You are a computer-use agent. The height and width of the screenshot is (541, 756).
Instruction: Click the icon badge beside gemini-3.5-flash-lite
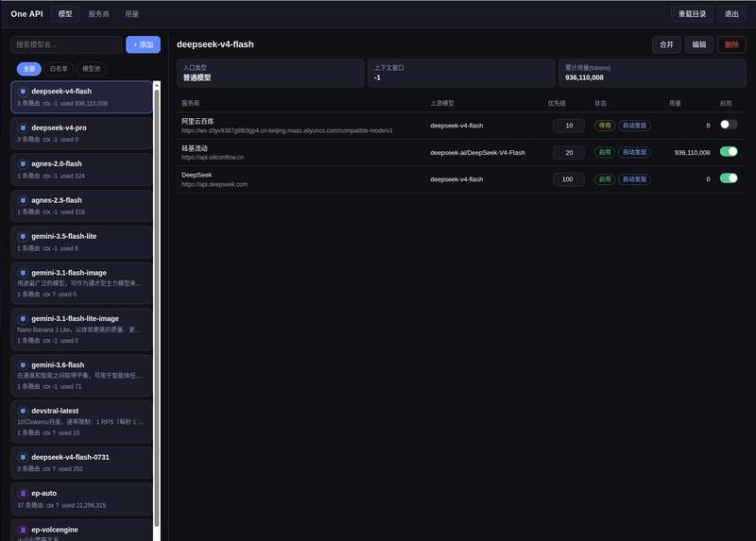click(x=23, y=237)
